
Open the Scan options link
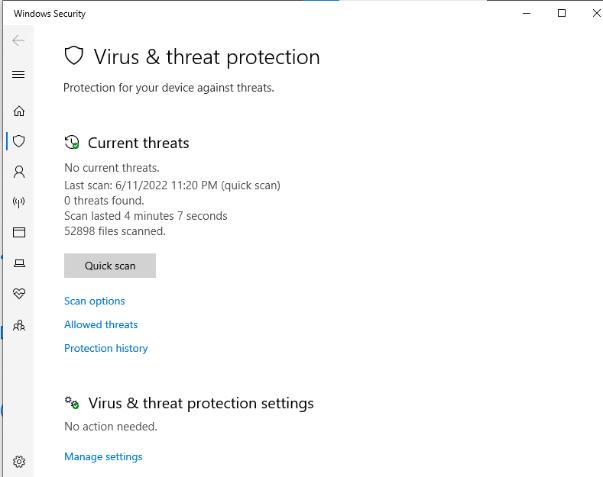click(95, 301)
